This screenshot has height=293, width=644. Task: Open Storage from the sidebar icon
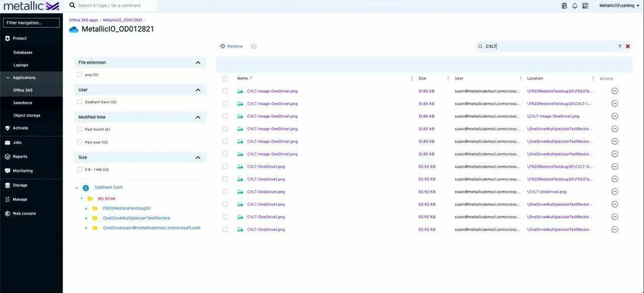point(8,185)
